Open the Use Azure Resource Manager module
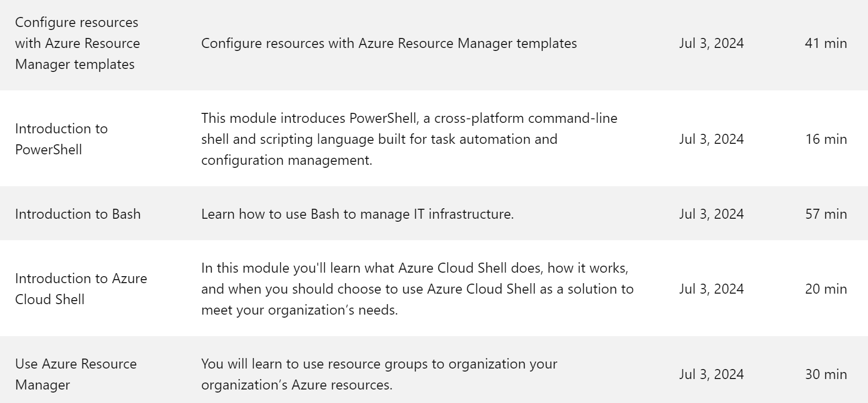This screenshot has width=868, height=403. click(76, 375)
